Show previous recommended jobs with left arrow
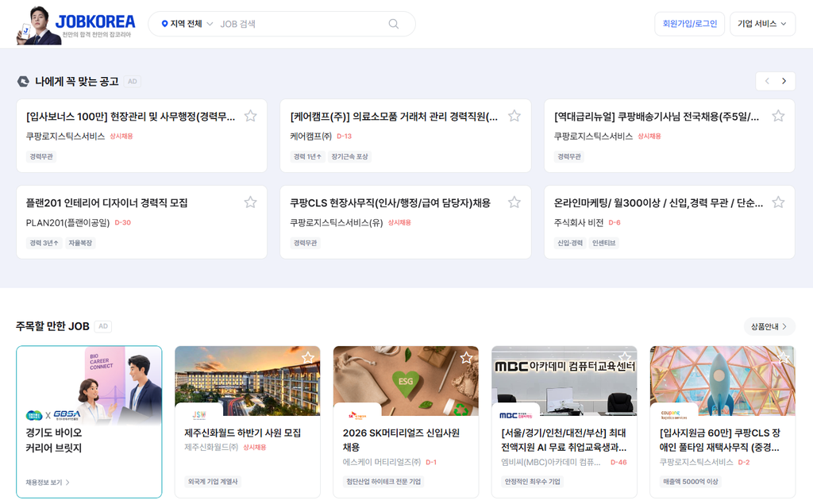Screen dimensions: 813x504 pyautogui.click(x=767, y=81)
